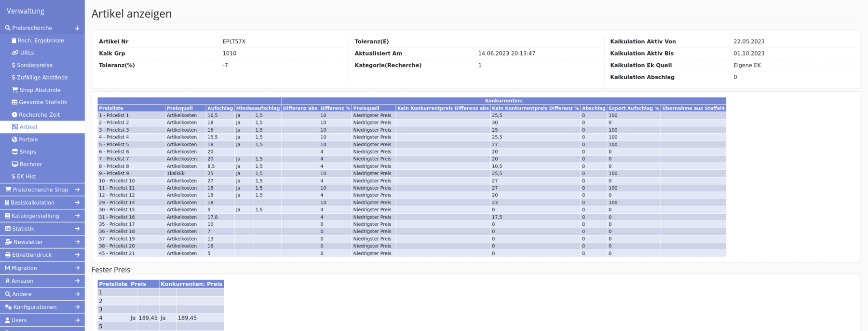Open the EK Hist menu entry

26,177
